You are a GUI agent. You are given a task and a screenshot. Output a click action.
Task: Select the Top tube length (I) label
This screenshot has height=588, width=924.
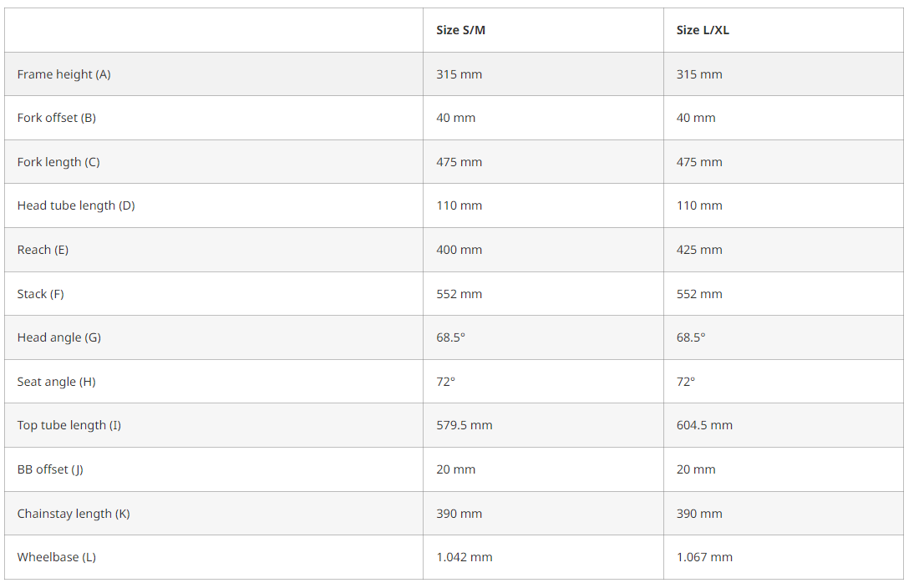click(69, 425)
